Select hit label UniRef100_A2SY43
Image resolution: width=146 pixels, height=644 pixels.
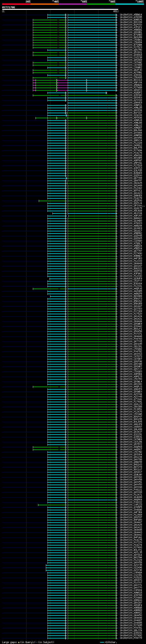tap(131, 100)
